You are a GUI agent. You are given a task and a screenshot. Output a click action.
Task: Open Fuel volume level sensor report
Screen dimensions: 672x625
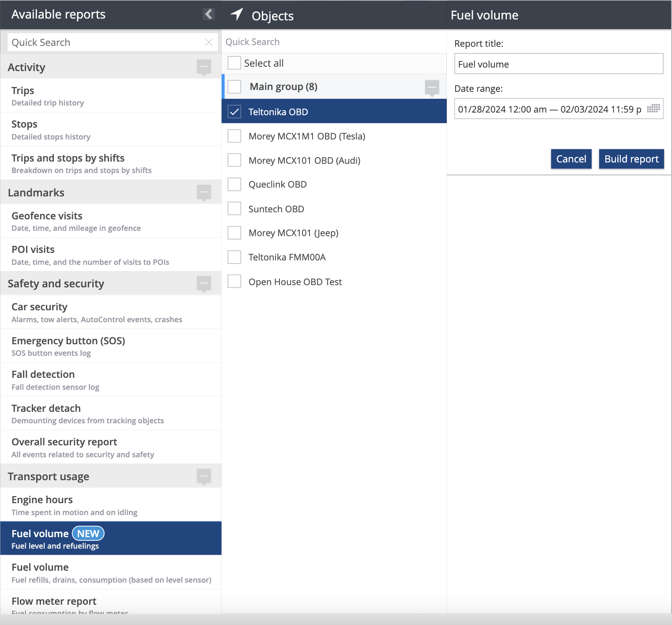pyautogui.click(x=111, y=572)
